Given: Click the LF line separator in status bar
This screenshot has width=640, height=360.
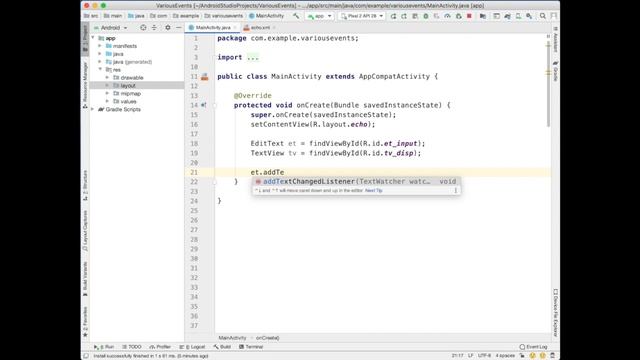Looking at the screenshot, I should tap(471, 356).
